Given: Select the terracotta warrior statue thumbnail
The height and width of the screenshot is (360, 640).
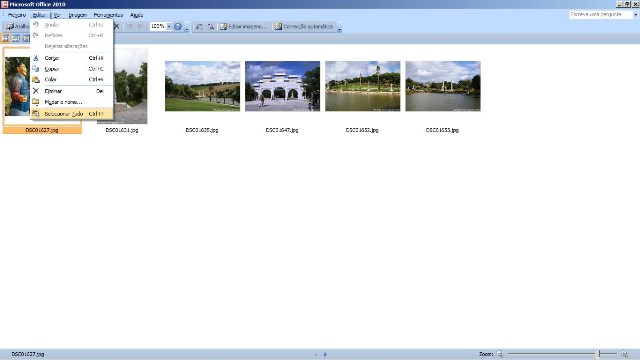Looking at the screenshot, I should click(x=17, y=87).
